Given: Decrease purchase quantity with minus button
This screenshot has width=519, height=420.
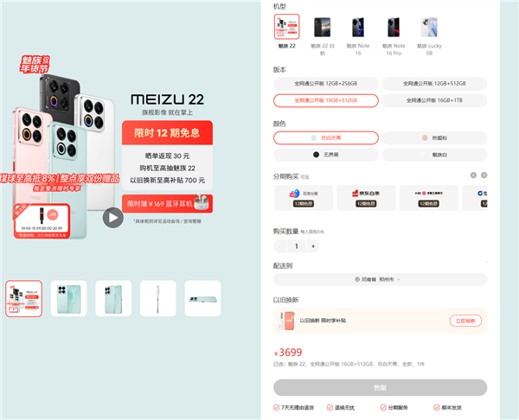Looking at the screenshot, I should [x=280, y=246].
